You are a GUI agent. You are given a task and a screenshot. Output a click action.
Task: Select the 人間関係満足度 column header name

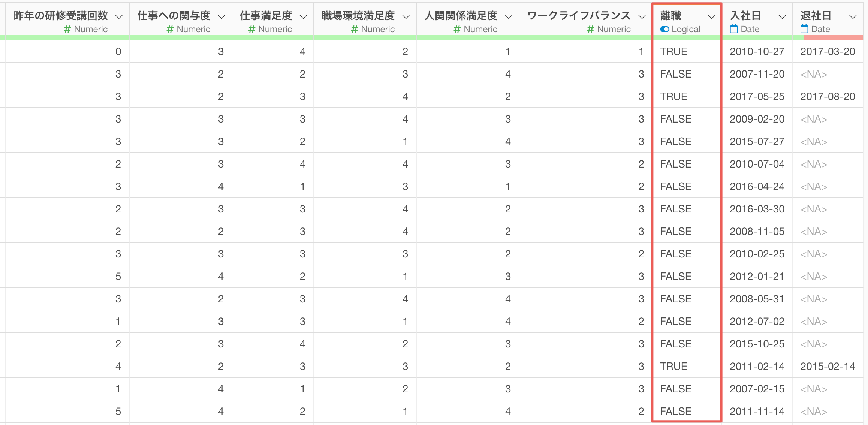(461, 16)
